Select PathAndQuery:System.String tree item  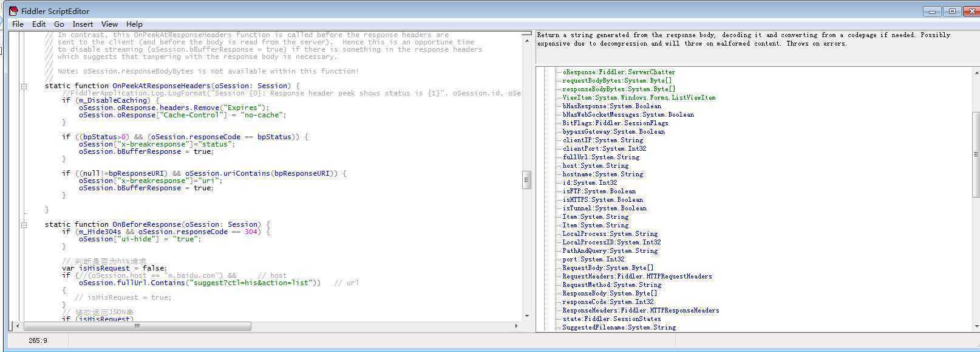coord(610,251)
